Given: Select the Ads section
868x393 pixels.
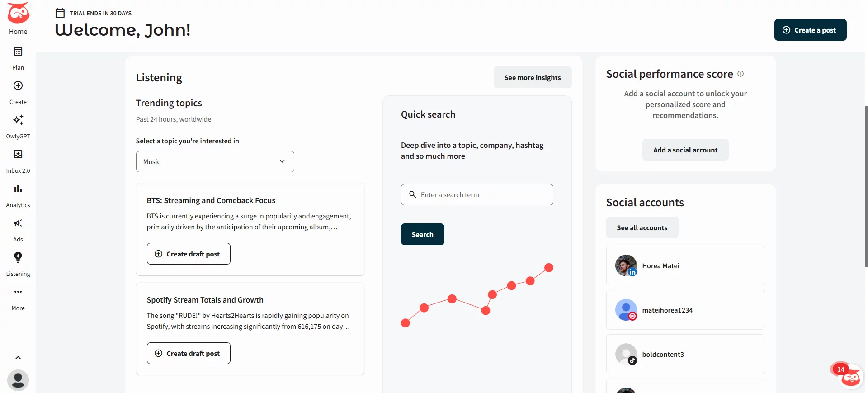Looking at the screenshot, I should 18,228.
